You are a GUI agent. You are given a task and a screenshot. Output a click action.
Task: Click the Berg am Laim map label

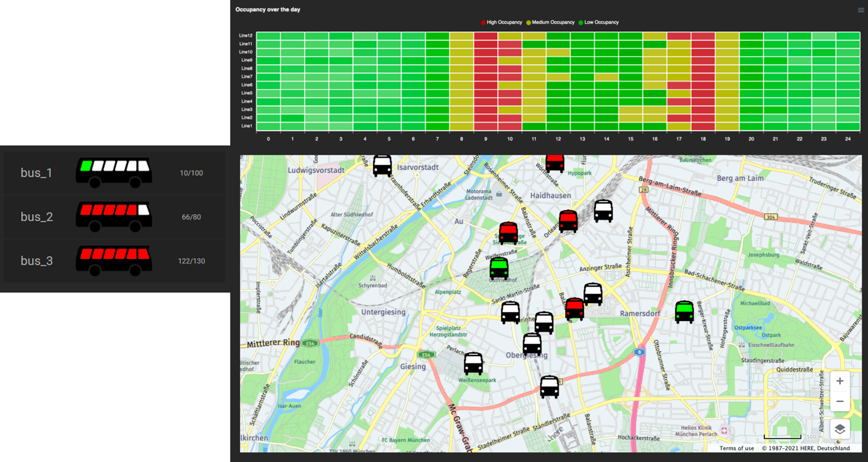[x=740, y=178]
